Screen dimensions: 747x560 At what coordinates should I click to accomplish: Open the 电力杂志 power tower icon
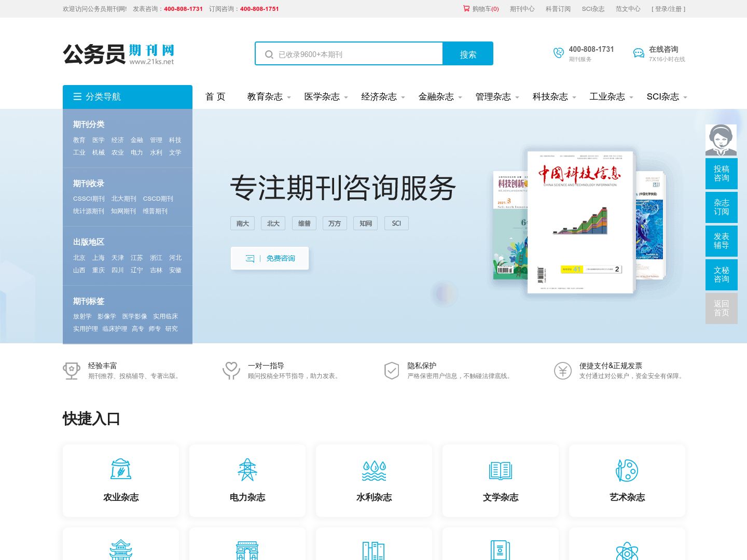[247, 470]
